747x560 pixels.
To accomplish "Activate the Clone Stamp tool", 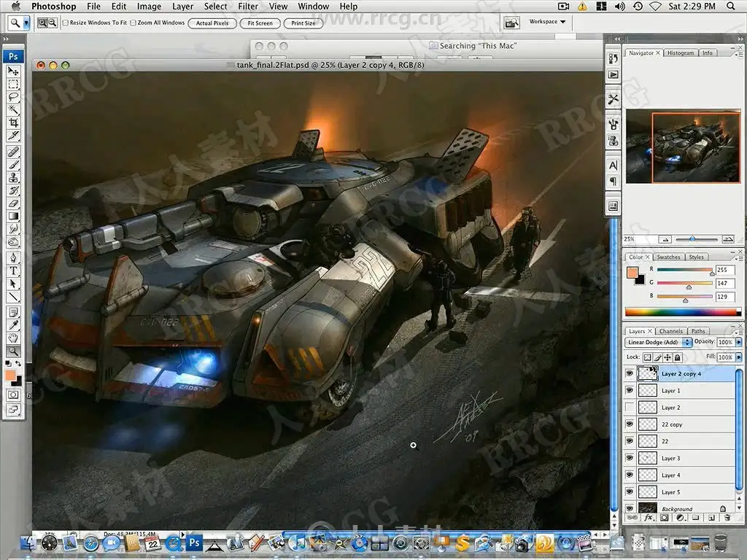I will tap(13, 177).
